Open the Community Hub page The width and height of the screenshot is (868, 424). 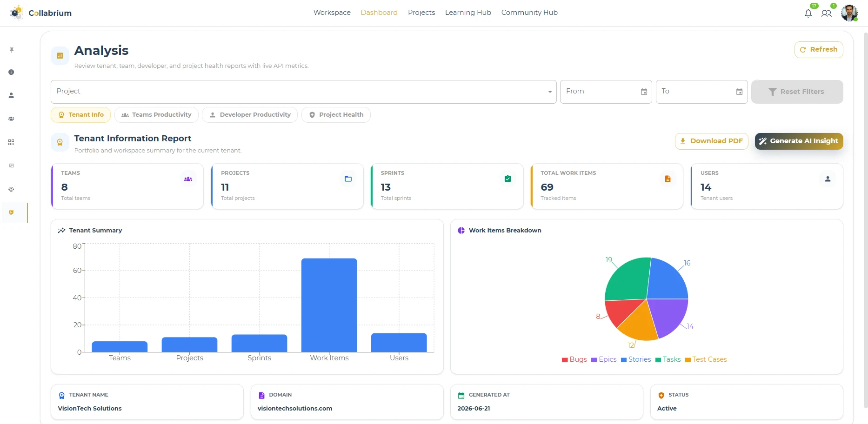(529, 13)
